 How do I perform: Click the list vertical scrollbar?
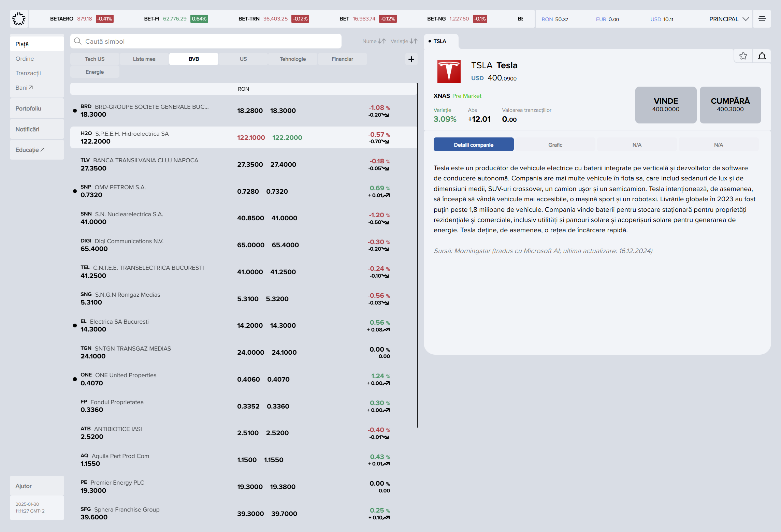[x=417, y=255]
